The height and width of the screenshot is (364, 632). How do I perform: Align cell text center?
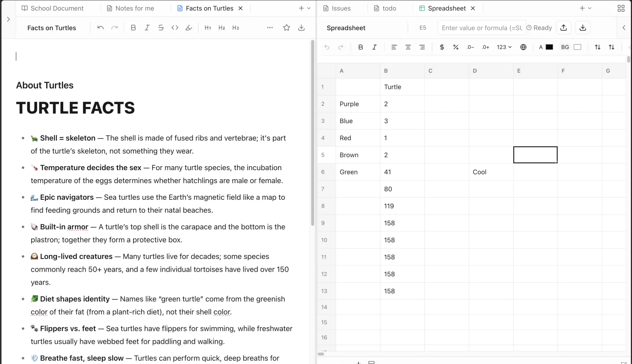408,47
